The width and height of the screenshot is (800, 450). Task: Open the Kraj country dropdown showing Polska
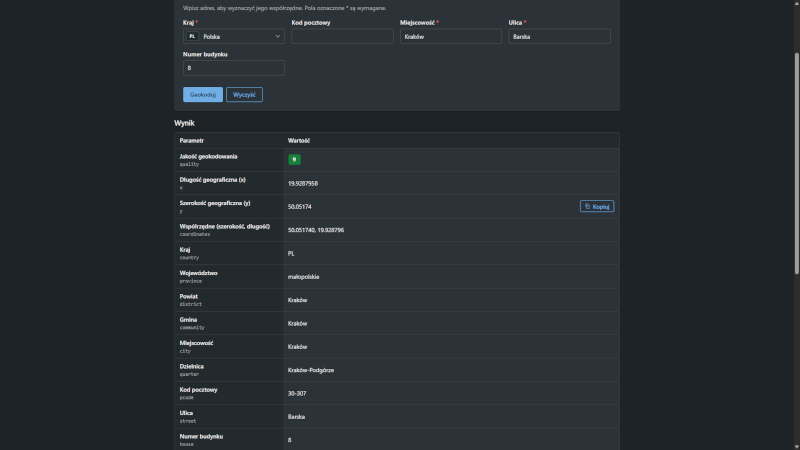tap(234, 36)
